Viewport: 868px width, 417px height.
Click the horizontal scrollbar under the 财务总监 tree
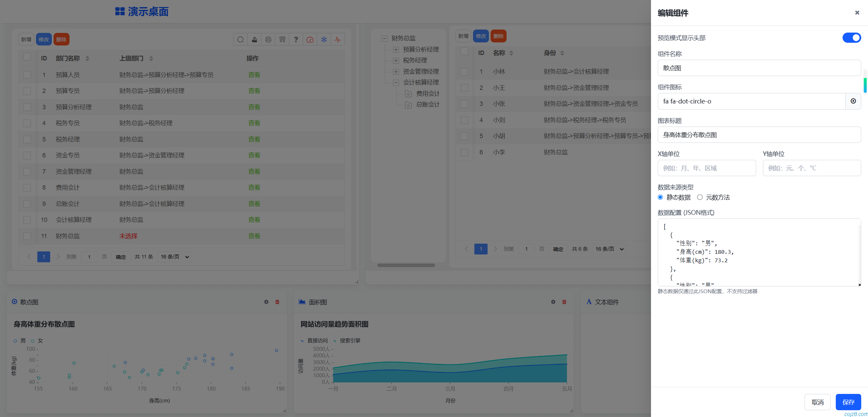coord(406,265)
